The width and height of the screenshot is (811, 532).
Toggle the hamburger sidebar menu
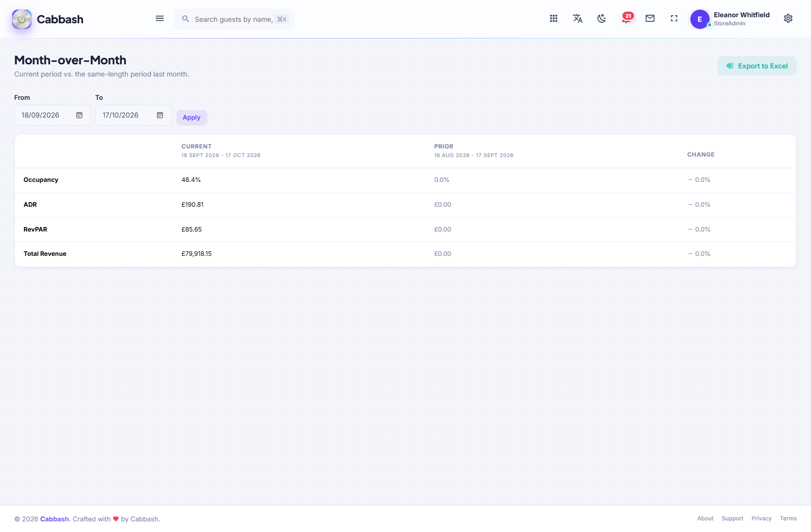coord(160,19)
